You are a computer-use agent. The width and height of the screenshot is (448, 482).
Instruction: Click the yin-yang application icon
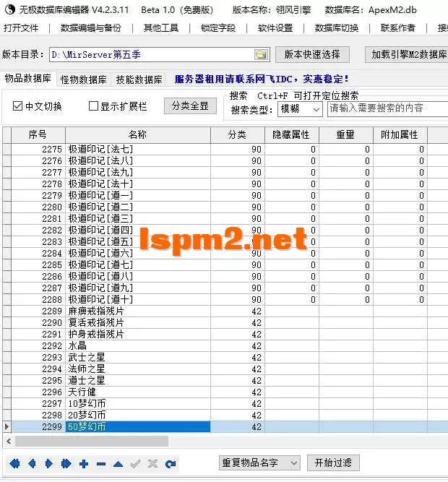(x=10, y=9)
